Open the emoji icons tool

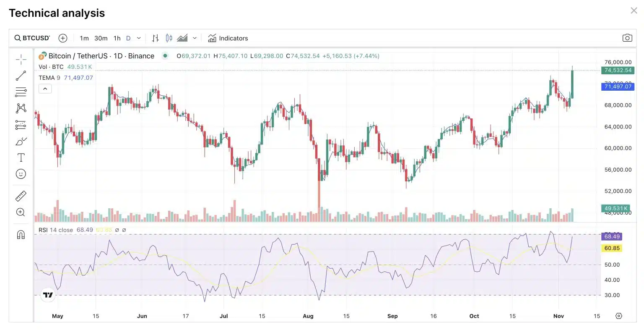21,174
